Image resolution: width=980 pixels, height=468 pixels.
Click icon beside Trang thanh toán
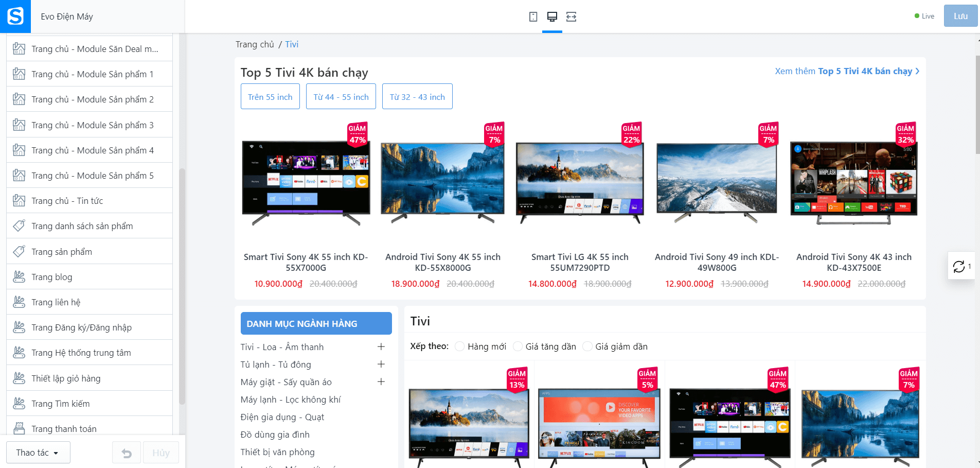(19, 429)
